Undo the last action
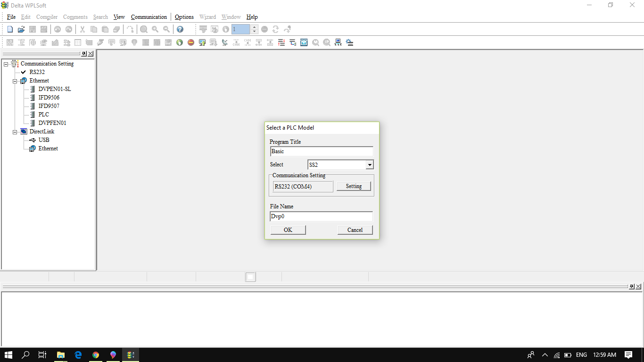This screenshot has height=362, width=644. click(58, 29)
